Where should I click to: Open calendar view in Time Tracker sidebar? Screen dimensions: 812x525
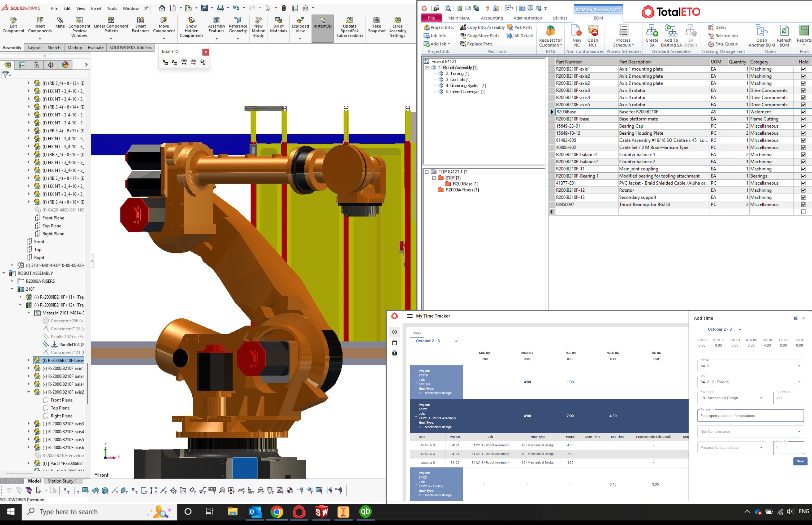click(394, 343)
